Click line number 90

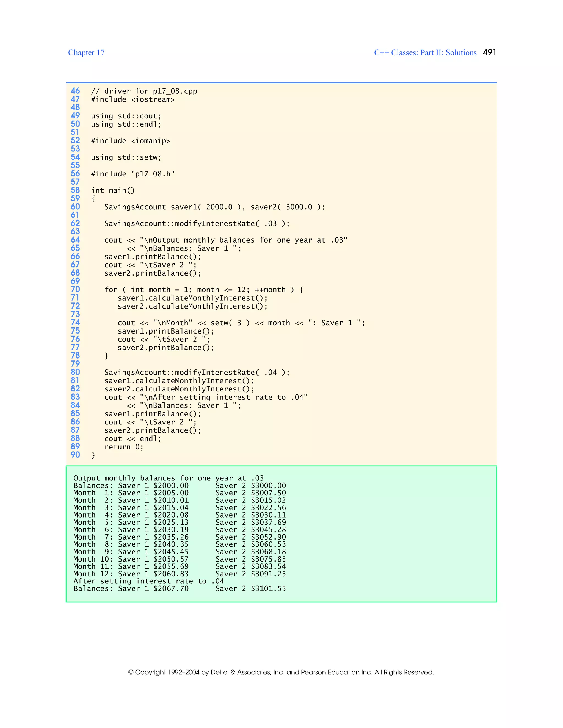tap(75, 455)
